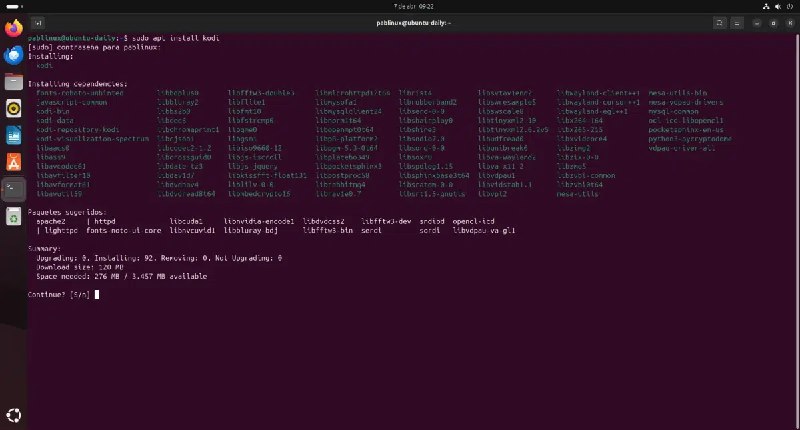
Task: Open the clock and calendar in top bar
Action: (413, 6)
